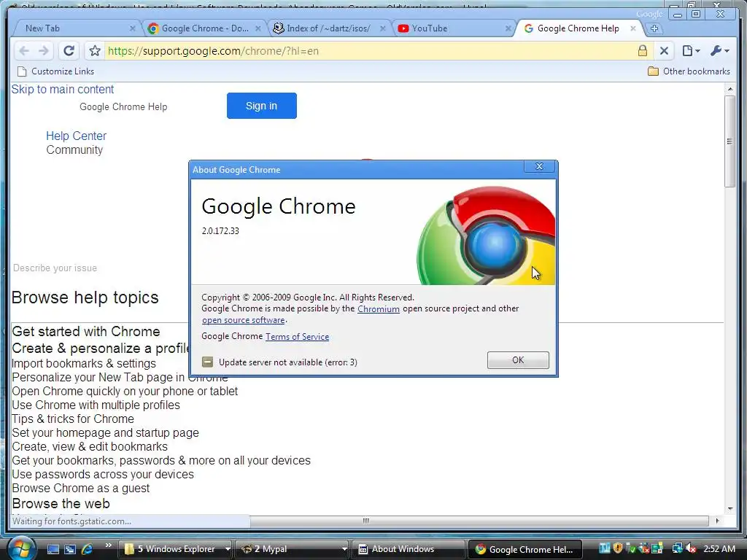
Task: Open Use Chrome with multiple profiles article
Action: point(96,405)
